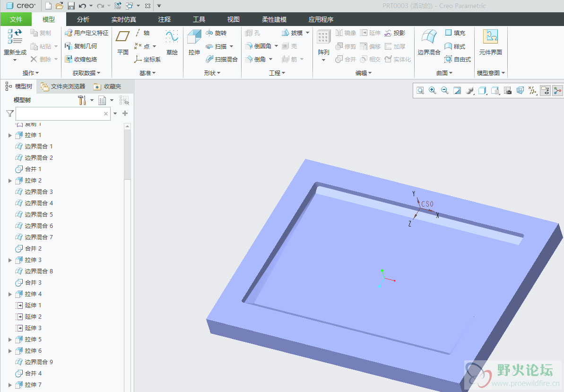Select the Extrude (拉伸) tool
Image resolution: width=564 pixels, height=392 pixels.
point(194,43)
